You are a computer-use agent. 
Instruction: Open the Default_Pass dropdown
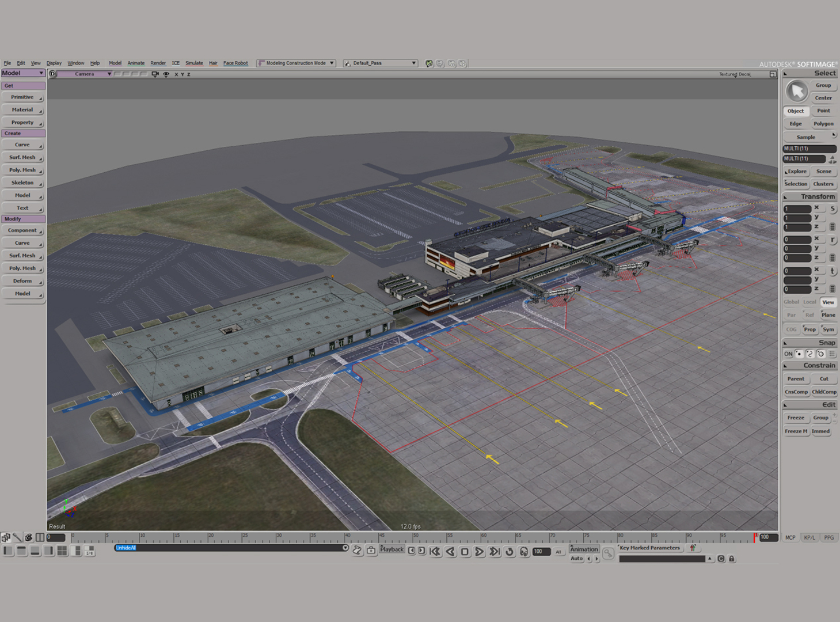(380, 63)
